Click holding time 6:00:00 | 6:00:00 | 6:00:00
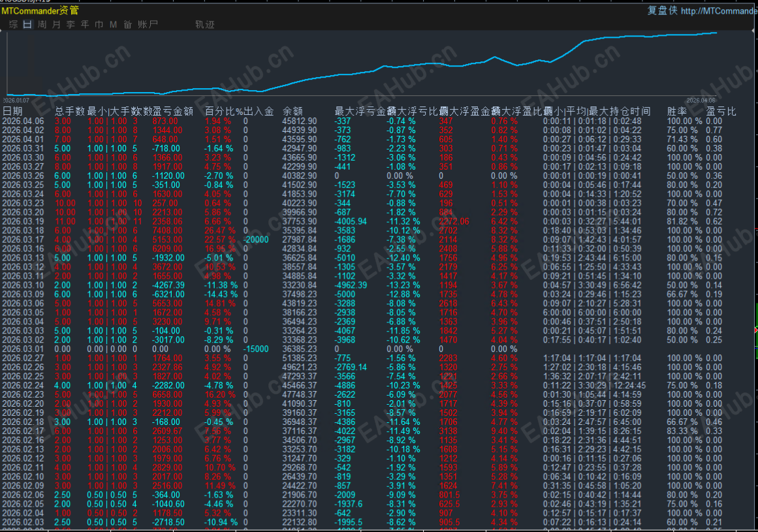 tap(592, 313)
